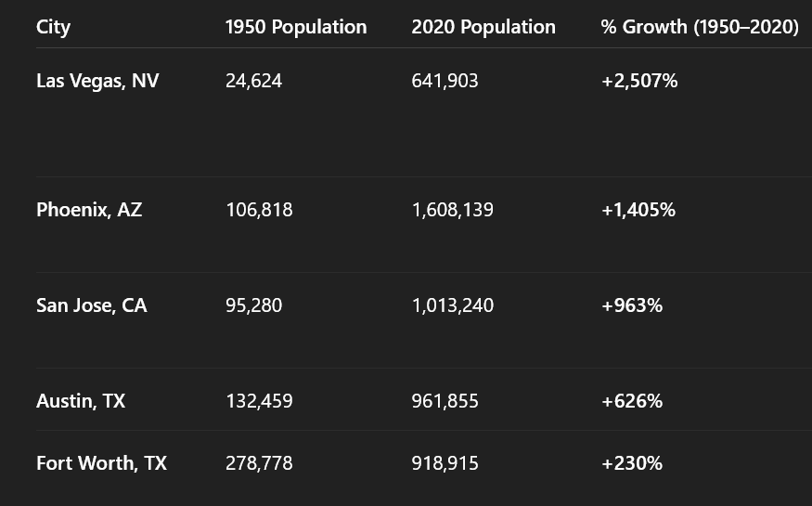Click the 1950 Population column header

(295, 27)
